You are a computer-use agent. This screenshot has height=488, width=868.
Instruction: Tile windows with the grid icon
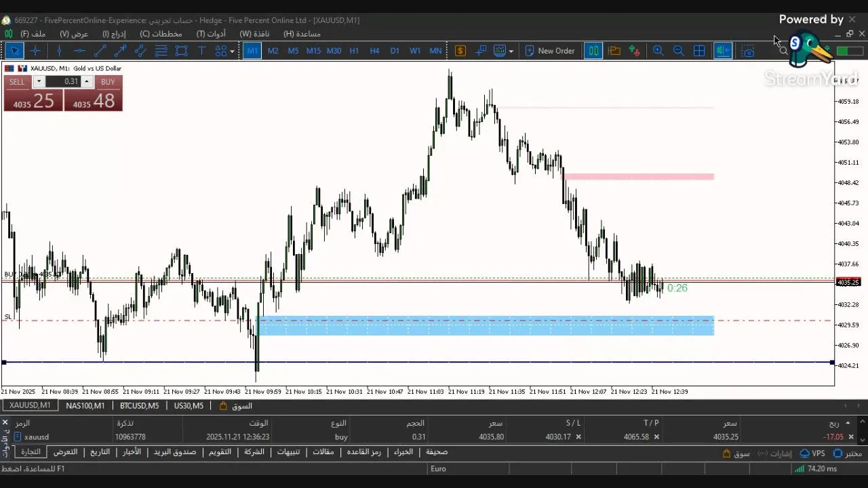pos(699,51)
